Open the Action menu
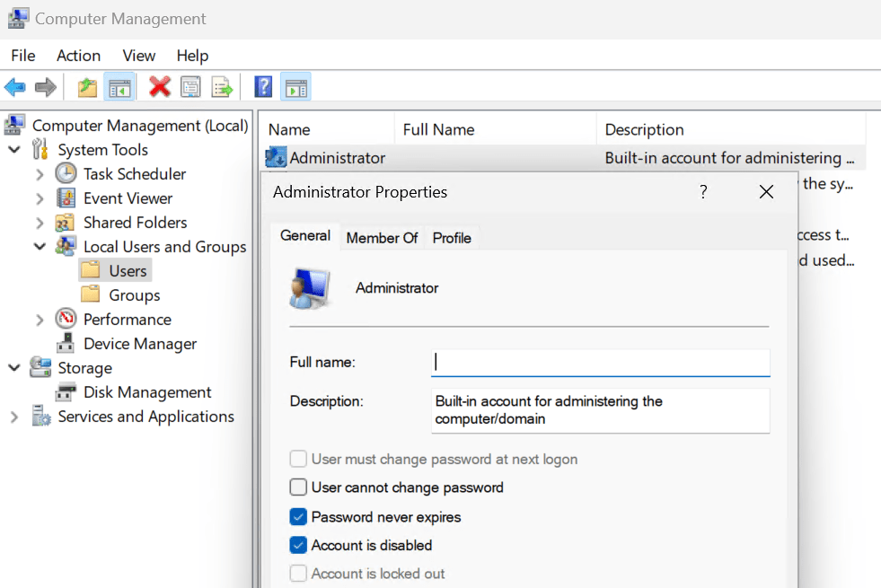Screen dimensions: 881x588 78,56
